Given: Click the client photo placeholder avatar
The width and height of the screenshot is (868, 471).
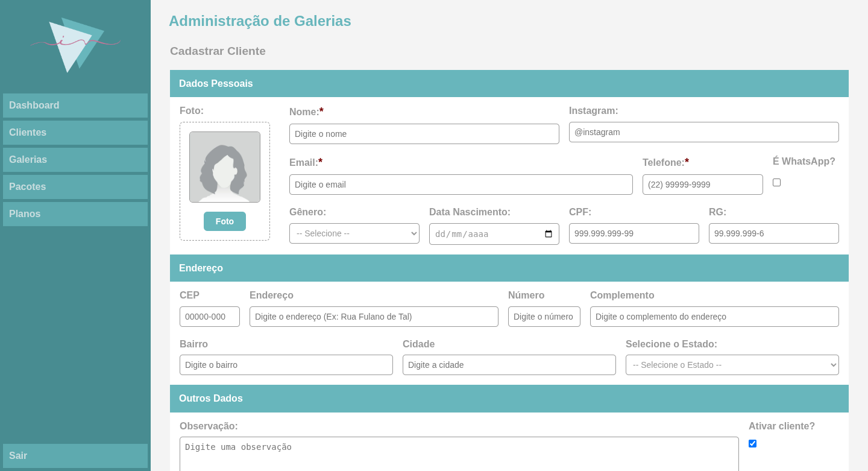Looking at the screenshot, I should tap(225, 167).
